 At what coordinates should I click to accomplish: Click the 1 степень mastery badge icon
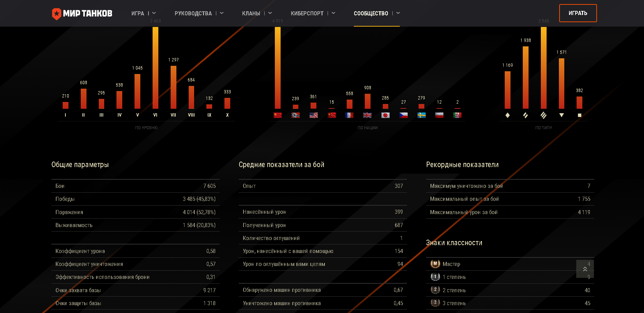pos(435,277)
